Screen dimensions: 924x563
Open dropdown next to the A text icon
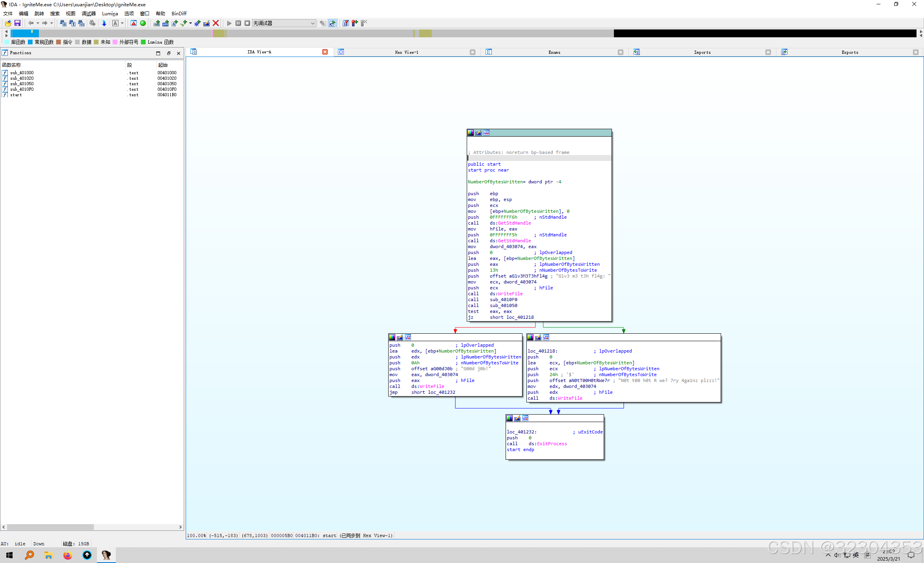(122, 23)
